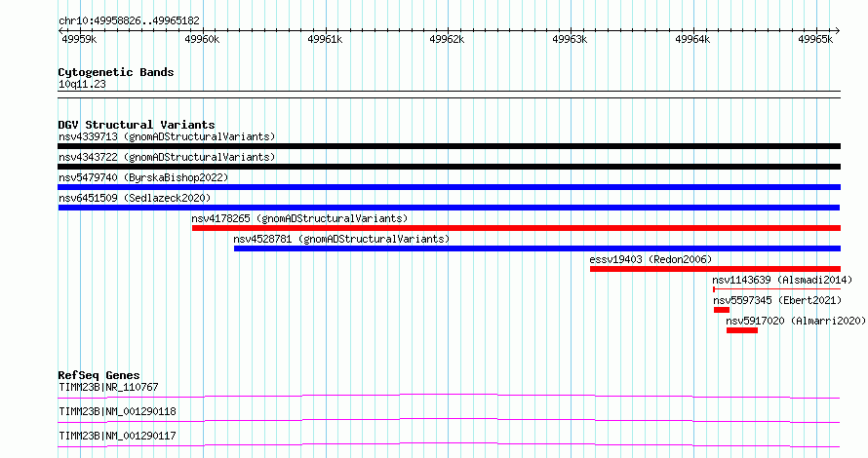
Task: Select the blue bar for nsv5479740
Action: point(449,187)
